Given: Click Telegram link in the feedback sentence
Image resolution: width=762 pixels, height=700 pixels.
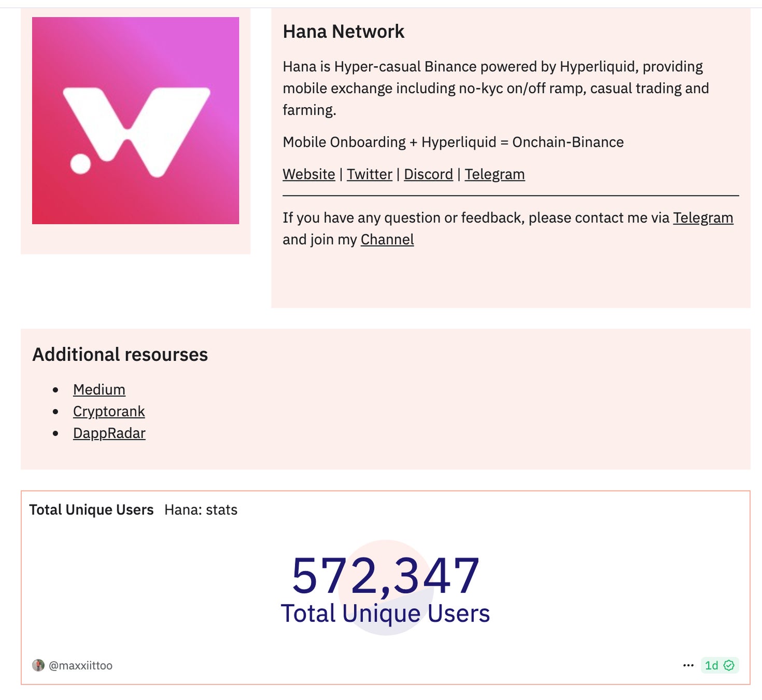Looking at the screenshot, I should (x=703, y=218).
